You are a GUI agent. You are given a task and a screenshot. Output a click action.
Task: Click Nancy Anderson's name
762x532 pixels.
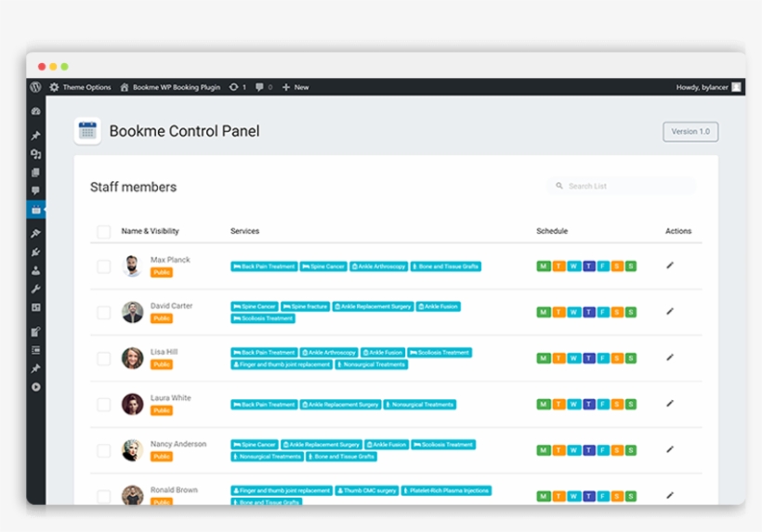pos(178,444)
